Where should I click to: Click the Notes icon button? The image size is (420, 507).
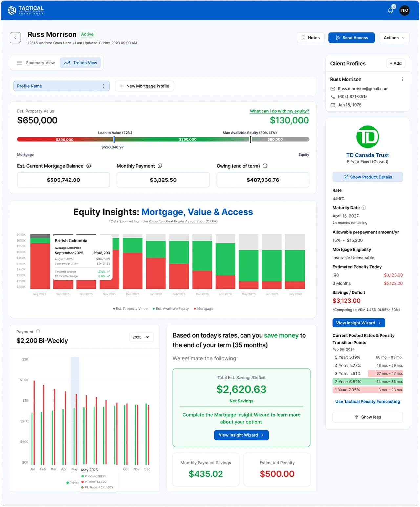point(304,38)
